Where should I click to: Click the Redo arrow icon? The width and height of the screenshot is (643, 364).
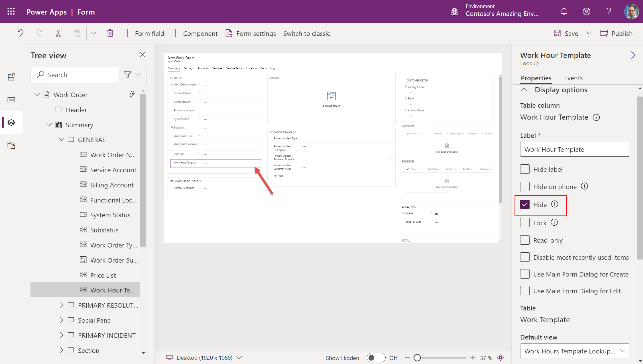[39, 33]
